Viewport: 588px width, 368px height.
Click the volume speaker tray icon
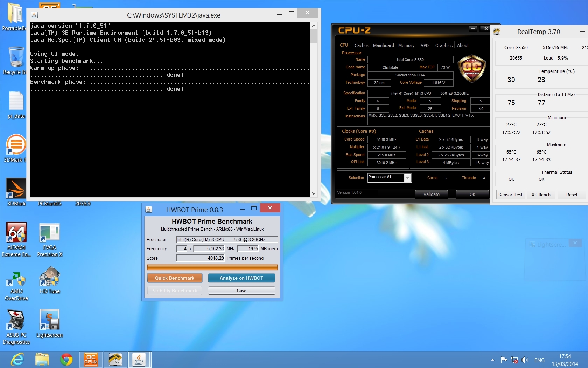tap(525, 360)
